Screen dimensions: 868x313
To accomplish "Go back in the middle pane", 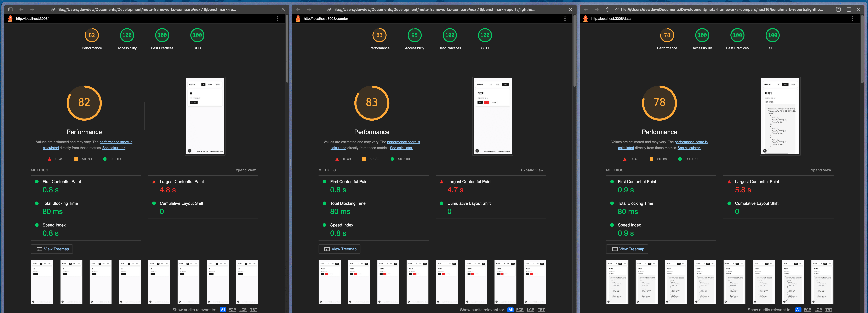I will click(x=298, y=9).
